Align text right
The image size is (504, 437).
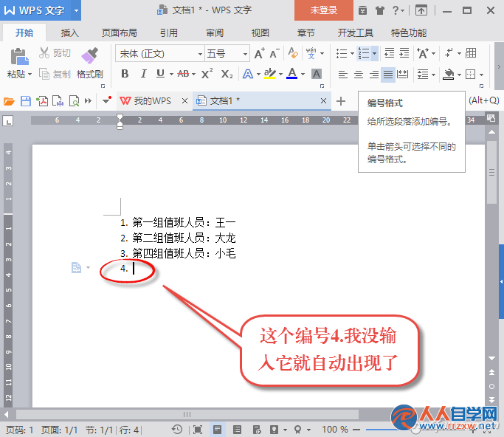(x=373, y=75)
